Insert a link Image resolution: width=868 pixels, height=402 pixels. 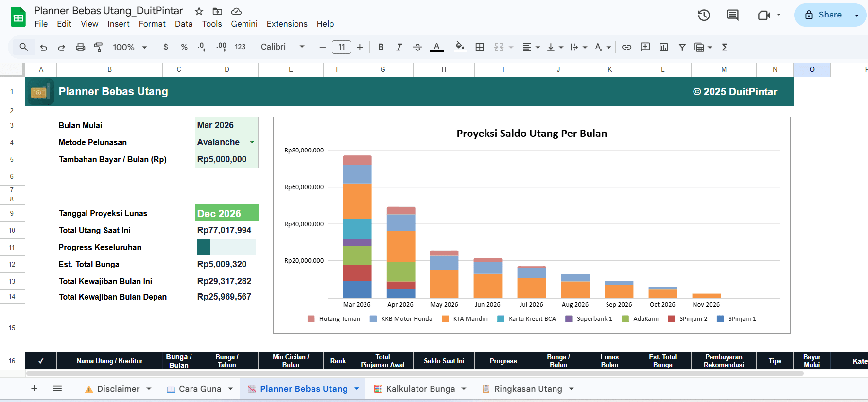pyautogui.click(x=626, y=47)
